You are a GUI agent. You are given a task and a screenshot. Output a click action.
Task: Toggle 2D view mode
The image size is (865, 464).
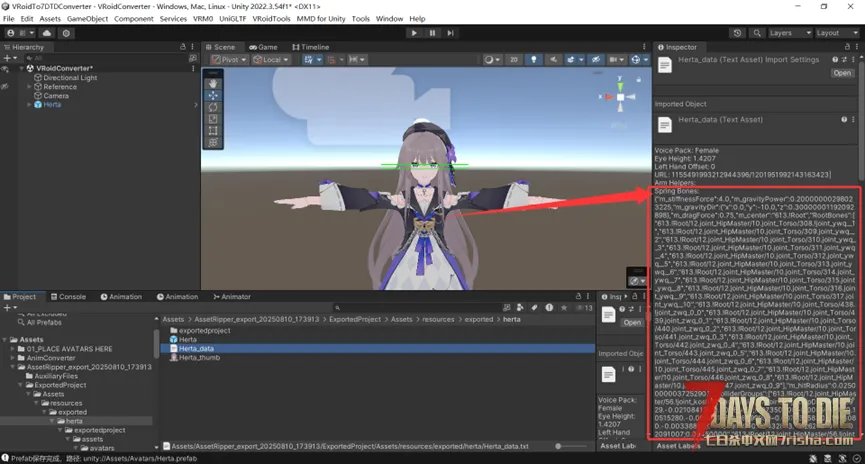point(514,60)
